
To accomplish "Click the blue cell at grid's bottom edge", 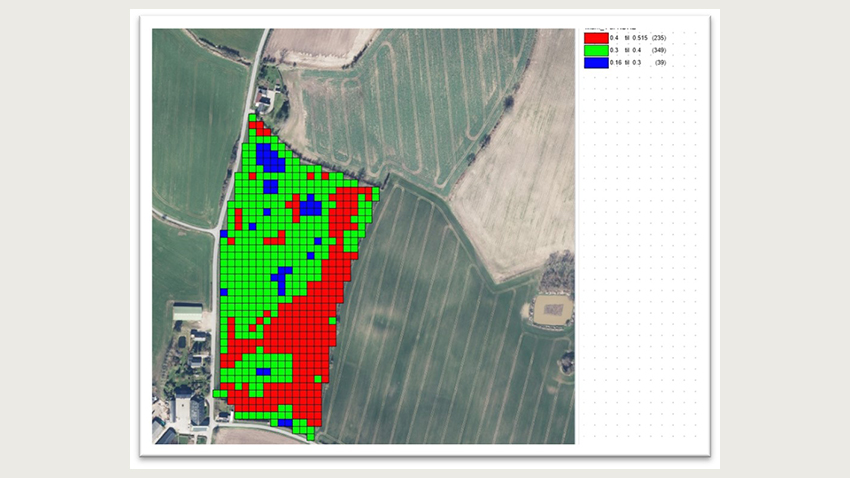I will (x=286, y=424).
